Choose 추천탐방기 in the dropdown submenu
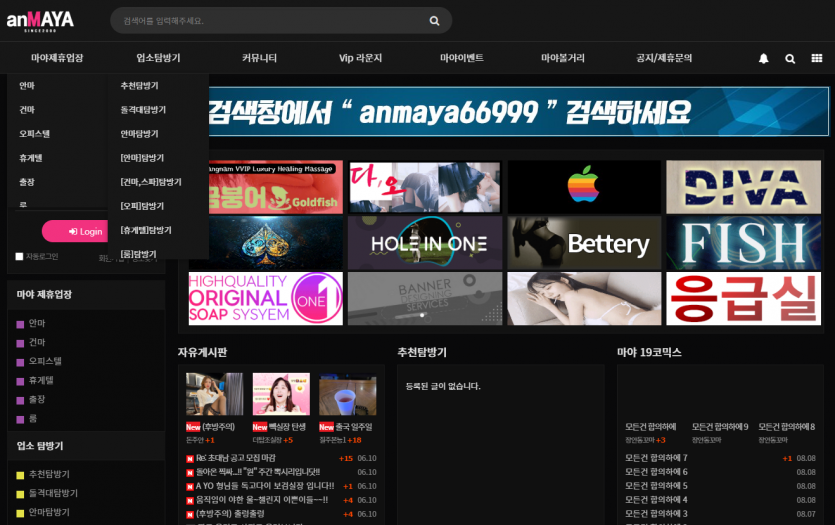The width and height of the screenshot is (835, 525). point(140,86)
